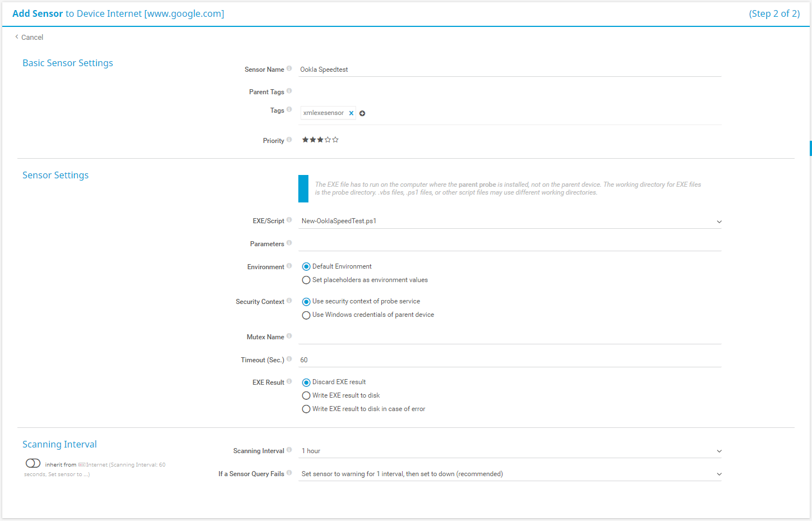The height and width of the screenshot is (521, 812).
Task: Click the add tag plus icon
Action: click(x=362, y=113)
